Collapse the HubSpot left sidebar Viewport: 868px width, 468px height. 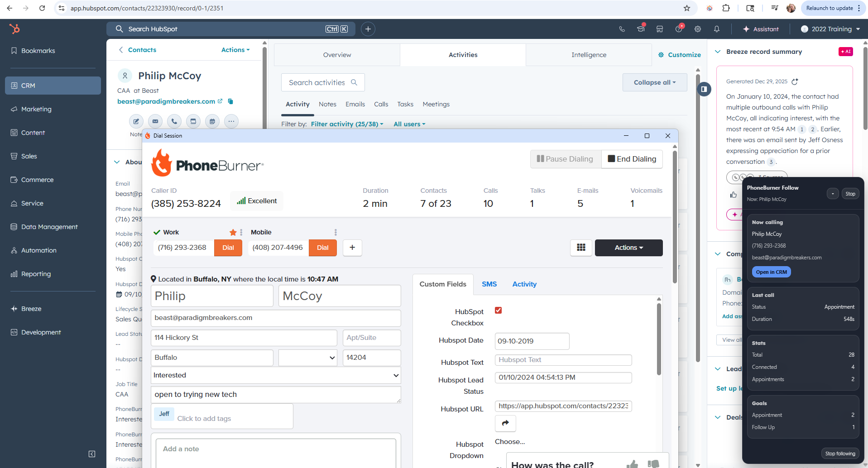[92, 454]
